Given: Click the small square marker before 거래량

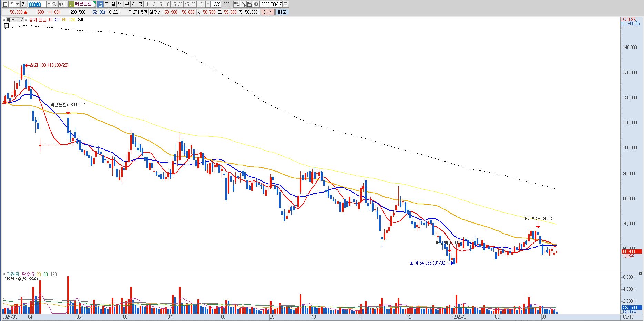Looking at the screenshot, I should pyautogui.click(x=4, y=275).
